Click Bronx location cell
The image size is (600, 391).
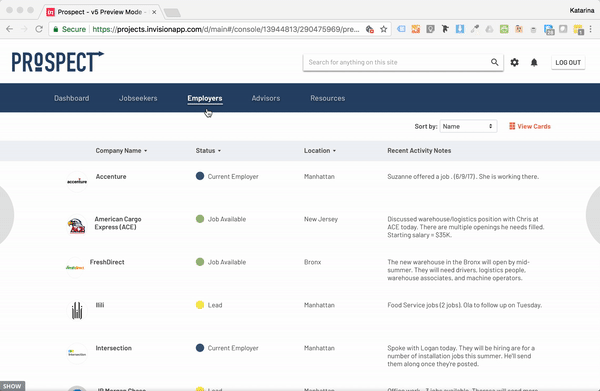313,262
